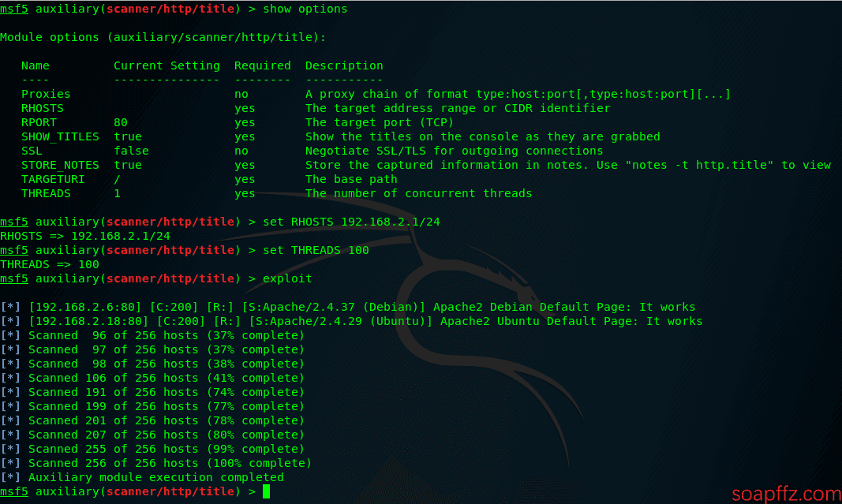Click 'set RHOSTS 192.168.2.1/24' command
The width and height of the screenshot is (842, 504).
(x=351, y=222)
